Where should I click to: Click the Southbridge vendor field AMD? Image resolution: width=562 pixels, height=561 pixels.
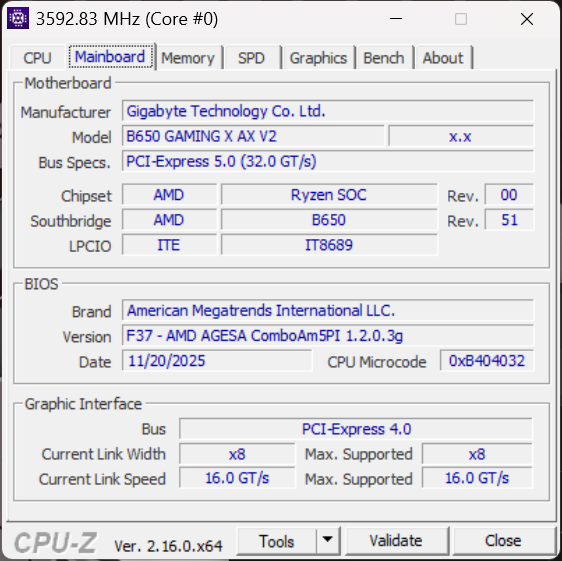(x=169, y=220)
